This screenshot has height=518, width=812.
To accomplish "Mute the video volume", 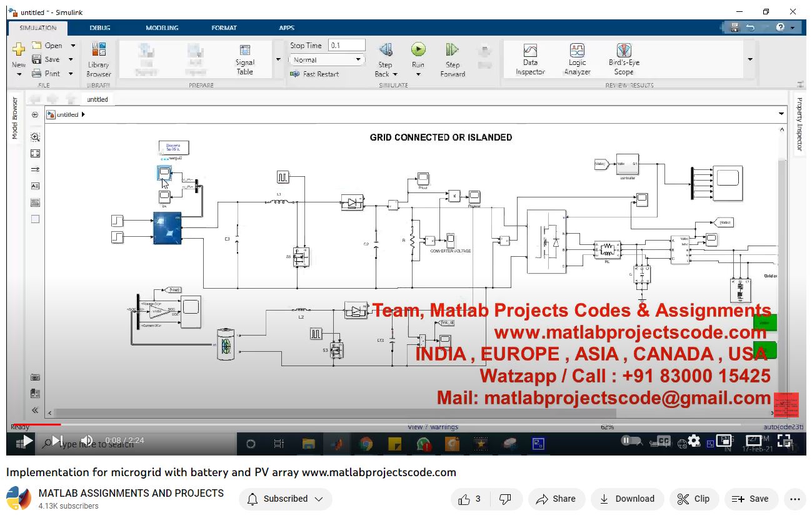I will tap(87, 441).
